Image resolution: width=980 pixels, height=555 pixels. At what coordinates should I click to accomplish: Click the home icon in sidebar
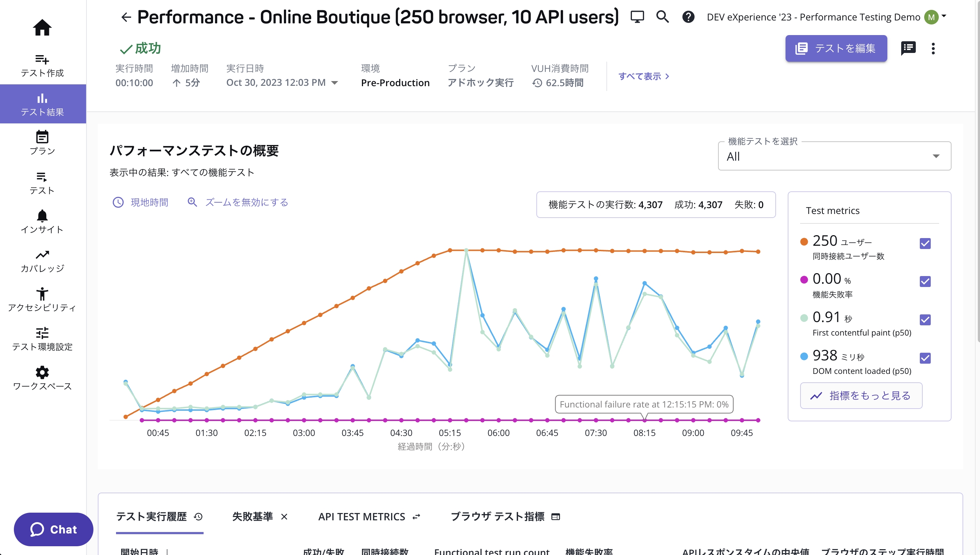[42, 27]
